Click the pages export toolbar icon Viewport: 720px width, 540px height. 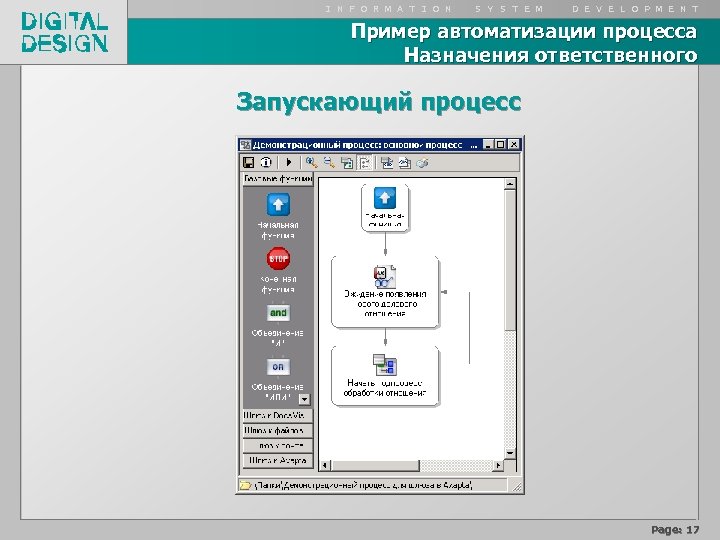(x=405, y=163)
